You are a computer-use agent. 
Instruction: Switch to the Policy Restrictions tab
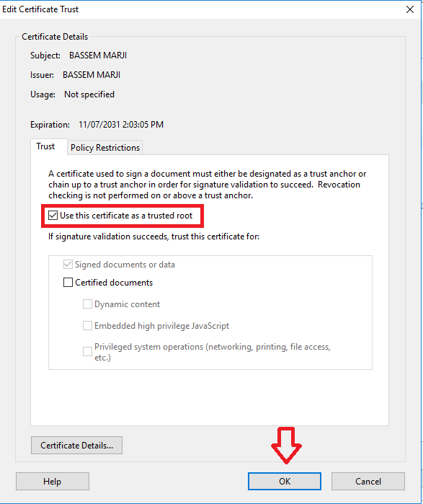pos(105,148)
